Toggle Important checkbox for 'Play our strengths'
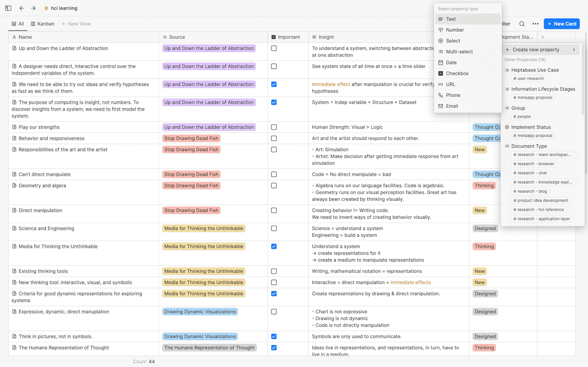Image resolution: width=588 pixels, height=367 pixels. (x=274, y=127)
